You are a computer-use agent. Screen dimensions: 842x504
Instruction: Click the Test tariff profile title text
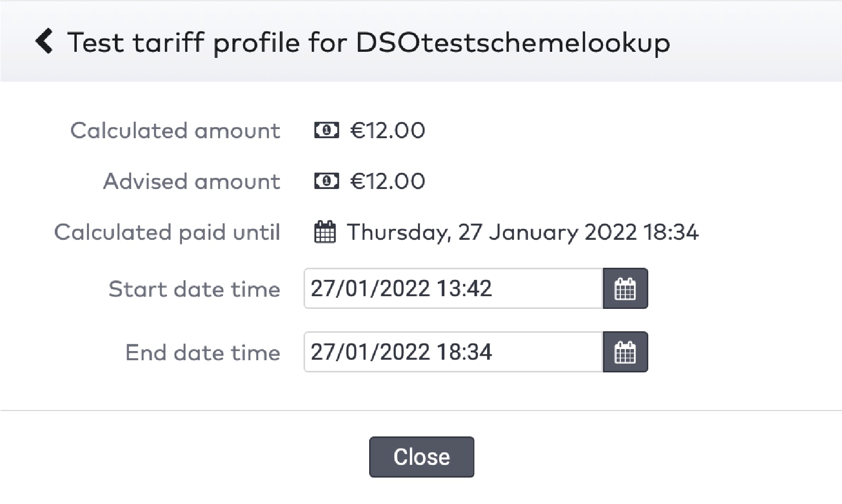pyautogui.click(x=368, y=42)
